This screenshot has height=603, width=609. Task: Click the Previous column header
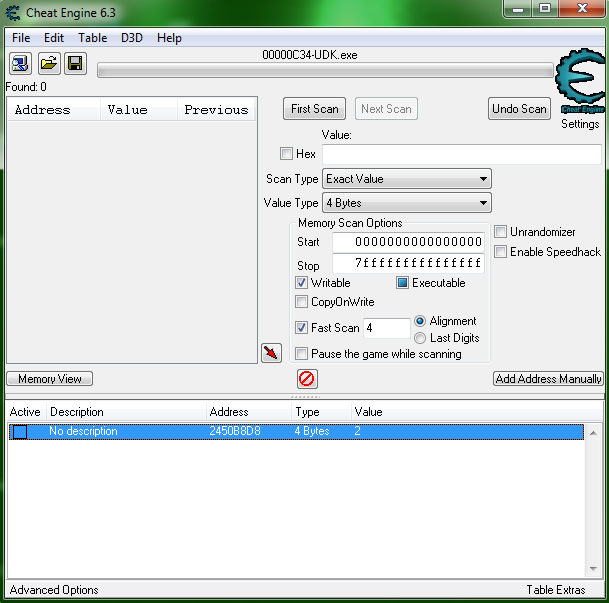216,110
